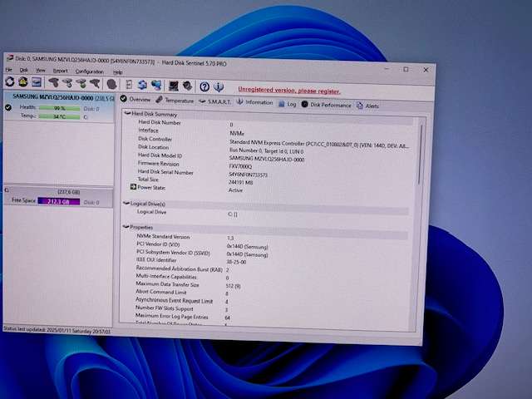Image resolution: width=532 pixels, height=399 pixels.
Task: Open the Configuration menu
Action: [90, 71]
